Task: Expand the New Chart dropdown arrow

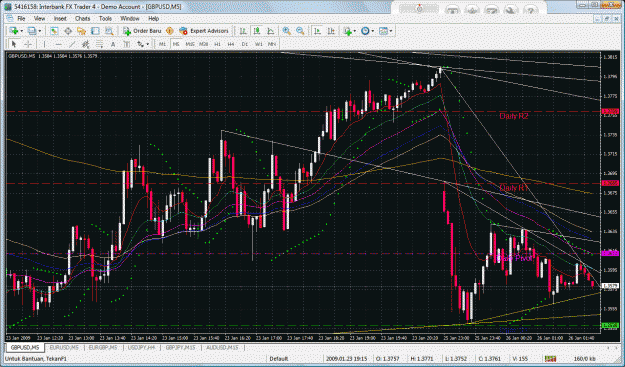Action: click(x=21, y=31)
